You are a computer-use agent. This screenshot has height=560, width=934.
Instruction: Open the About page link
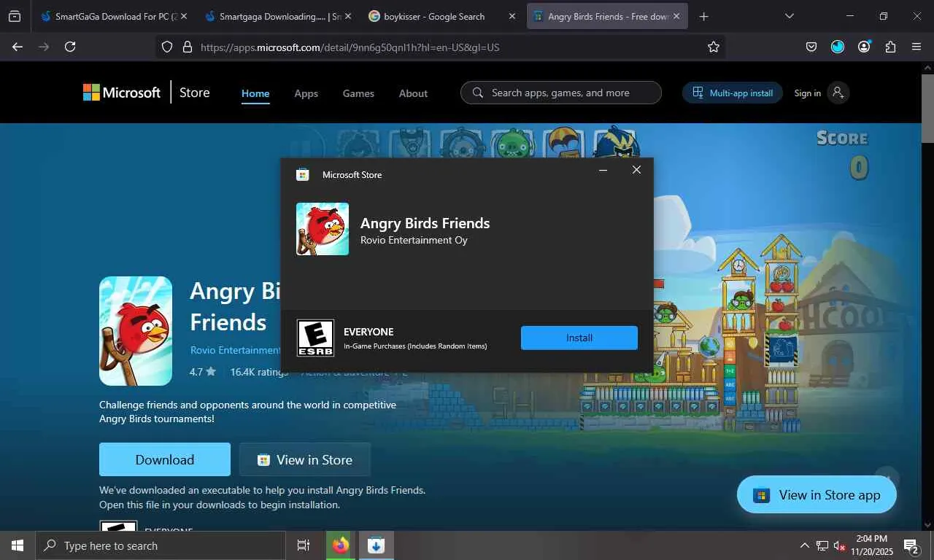tap(413, 93)
